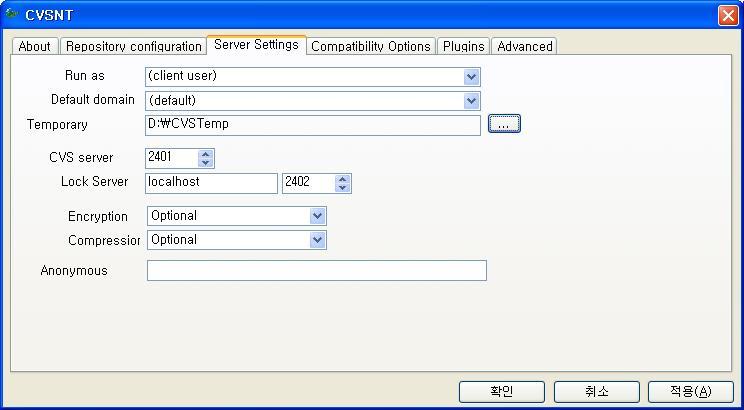Click the Encryption label
This screenshot has width=744, height=410.
point(98,217)
